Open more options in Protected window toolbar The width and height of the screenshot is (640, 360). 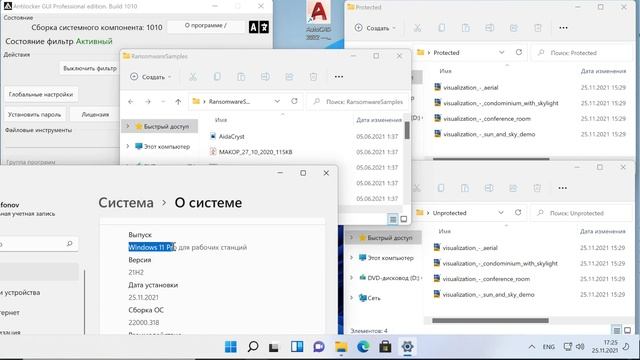click(563, 28)
